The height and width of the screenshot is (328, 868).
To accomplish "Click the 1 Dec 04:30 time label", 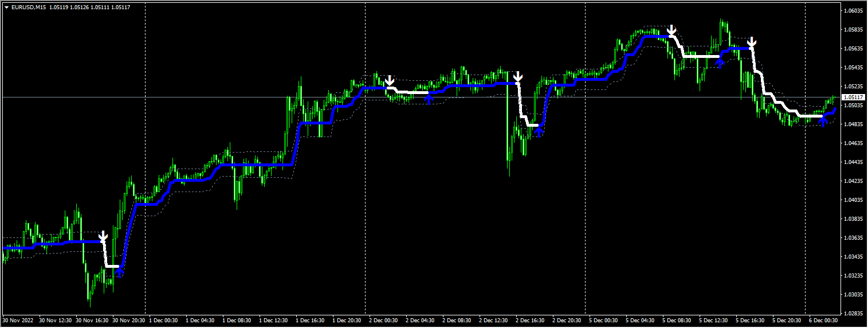I will (201, 321).
